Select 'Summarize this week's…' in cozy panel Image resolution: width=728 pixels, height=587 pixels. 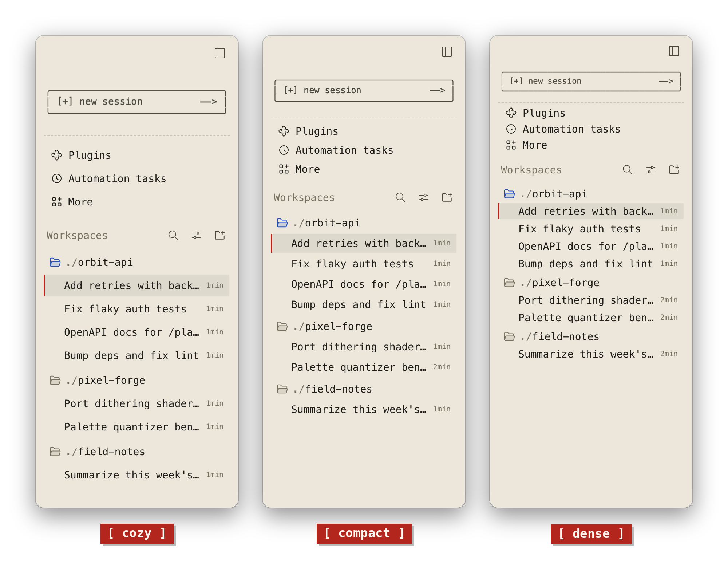click(137, 475)
